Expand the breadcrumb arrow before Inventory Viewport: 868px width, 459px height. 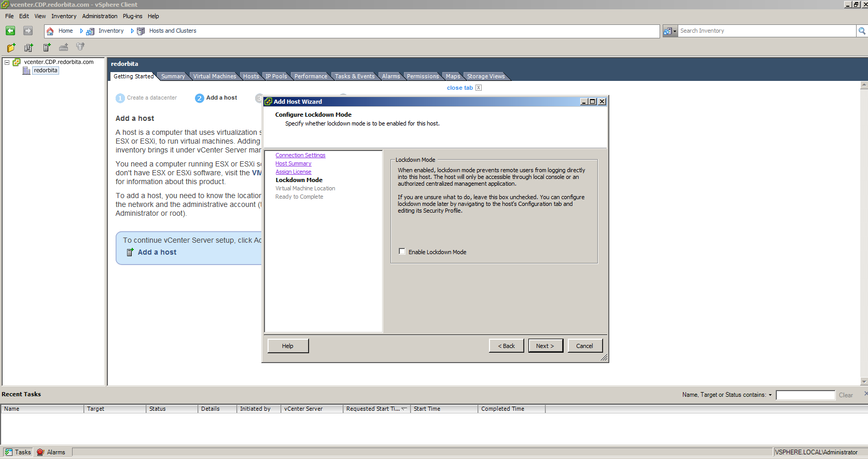pos(81,31)
